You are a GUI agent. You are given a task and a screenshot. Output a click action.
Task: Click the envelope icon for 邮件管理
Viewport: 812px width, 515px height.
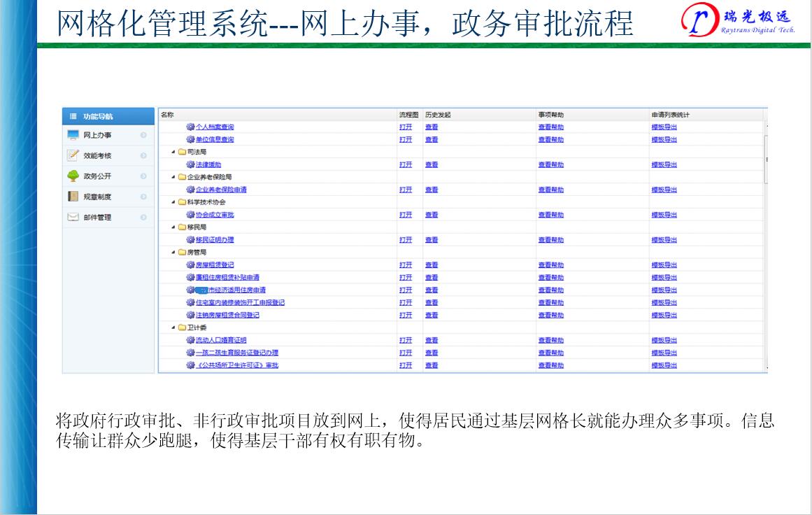point(73,217)
